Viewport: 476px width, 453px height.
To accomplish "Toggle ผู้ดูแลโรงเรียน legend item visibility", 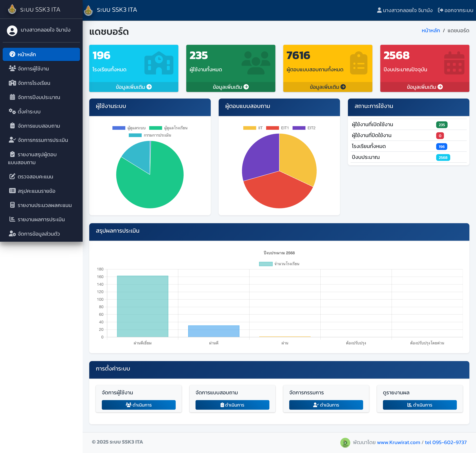I will 168,128.
